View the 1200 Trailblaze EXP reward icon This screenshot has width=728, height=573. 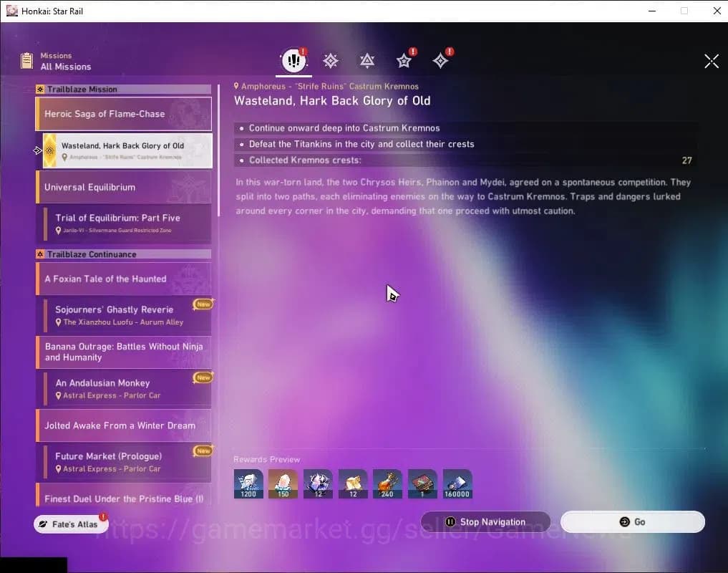click(248, 483)
